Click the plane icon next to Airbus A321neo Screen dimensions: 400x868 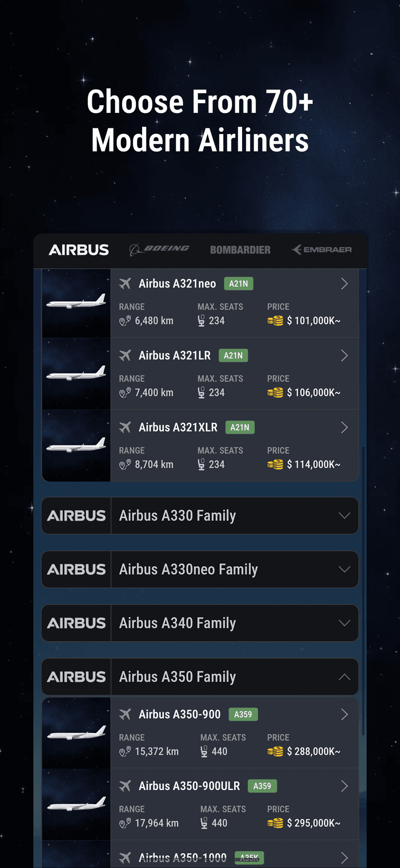coord(125,283)
